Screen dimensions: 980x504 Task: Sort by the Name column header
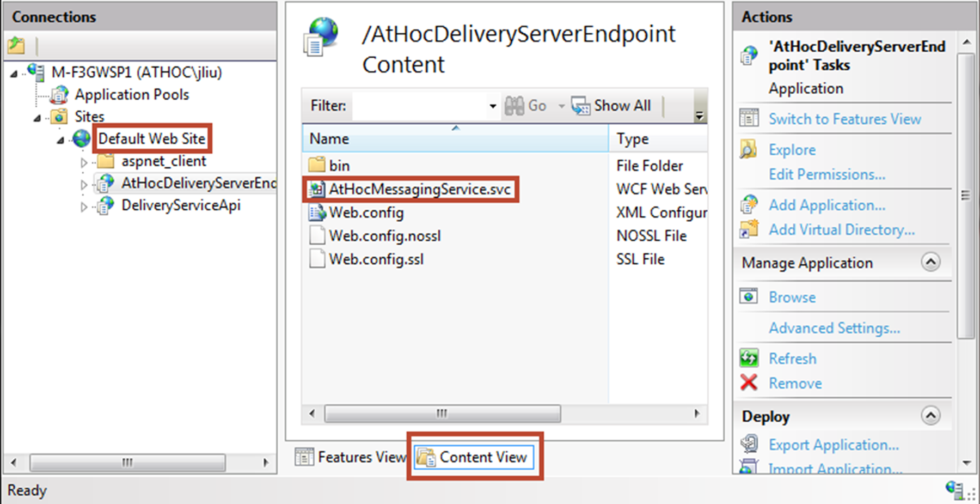click(x=455, y=138)
